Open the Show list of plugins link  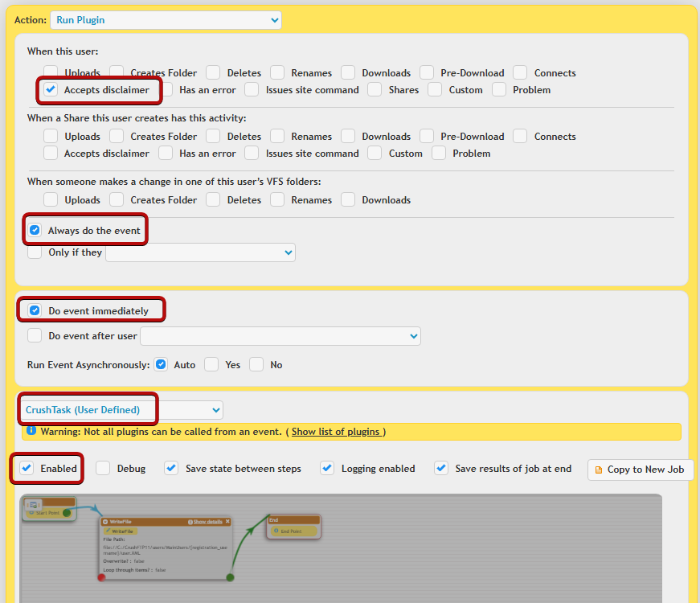(x=335, y=432)
